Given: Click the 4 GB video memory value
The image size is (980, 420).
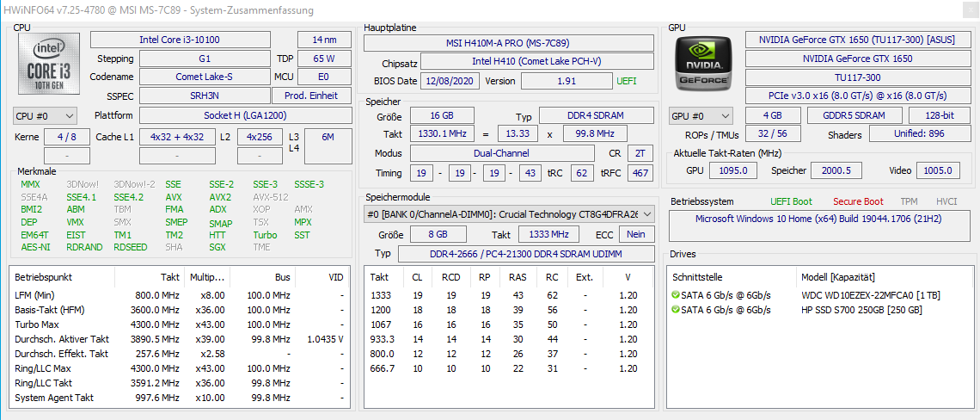Looking at the screenshot, I should pos(773,116).
